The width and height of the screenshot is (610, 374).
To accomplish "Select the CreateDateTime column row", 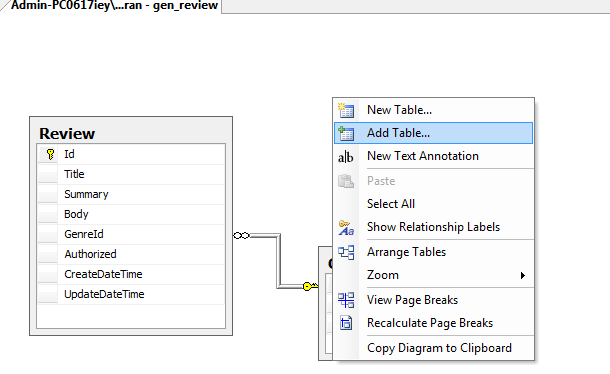I will [x=131, y=274].
